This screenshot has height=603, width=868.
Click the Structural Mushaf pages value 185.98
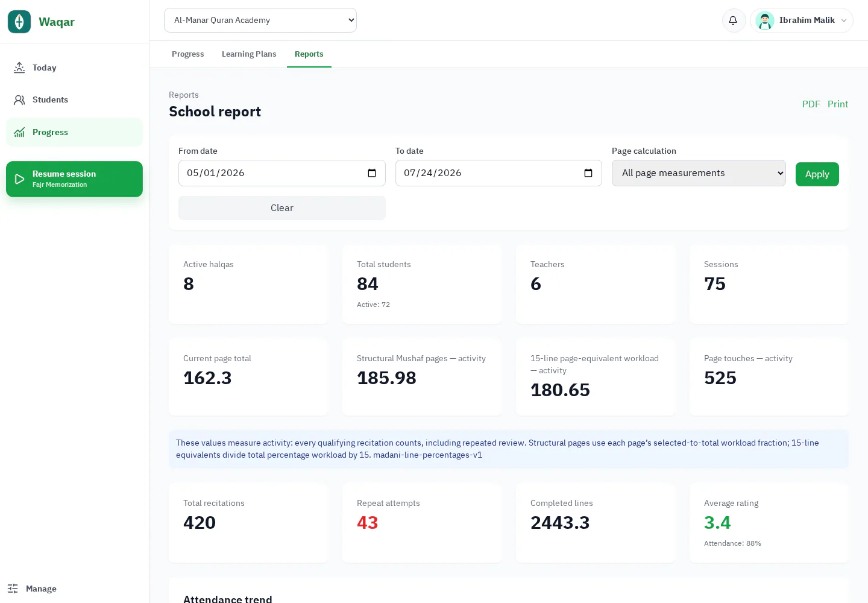point(386,378)
